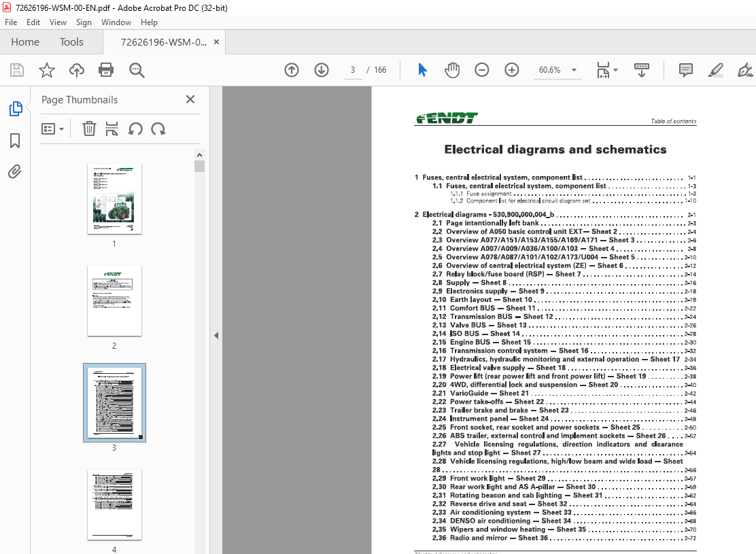Click the upload to cloud icon
The width and height of the screenshot is (756, 554).
77,70
